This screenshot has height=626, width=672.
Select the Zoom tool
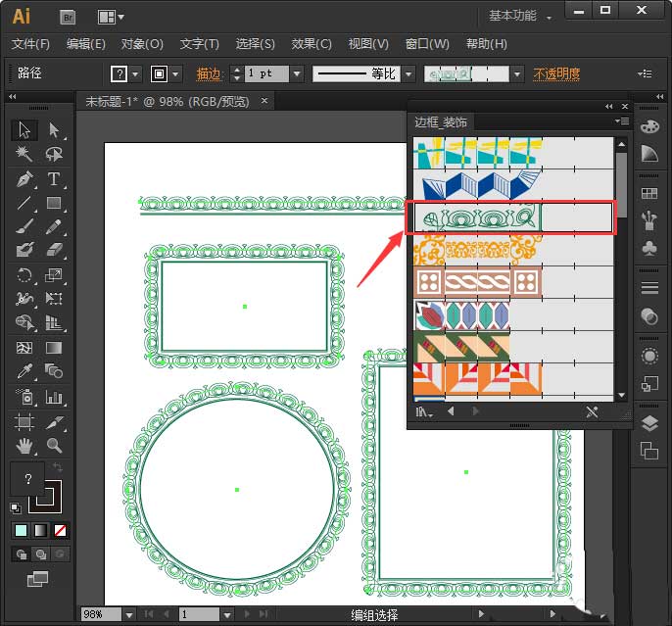(x=54, y=446)
